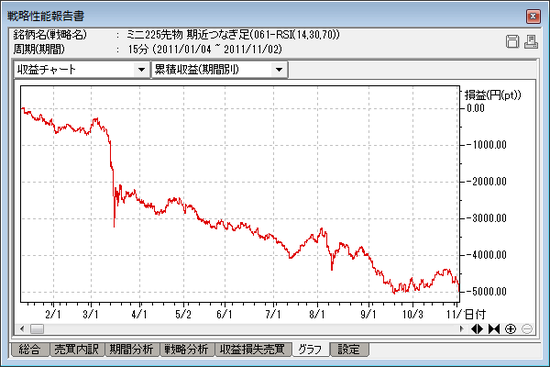This screenshot has width=550, height=367.
Task: Click the 0.00 axis label
Action: coord(476,108)
